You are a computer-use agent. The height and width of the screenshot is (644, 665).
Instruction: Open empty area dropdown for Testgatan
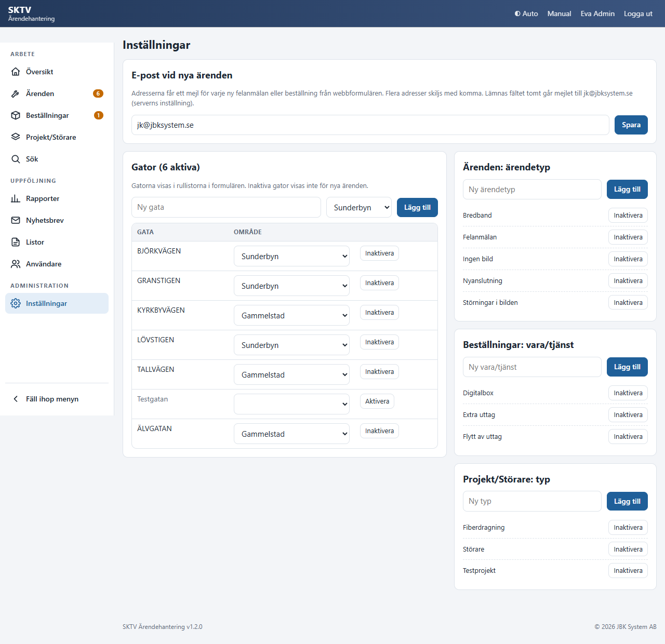tap(291, 404)
